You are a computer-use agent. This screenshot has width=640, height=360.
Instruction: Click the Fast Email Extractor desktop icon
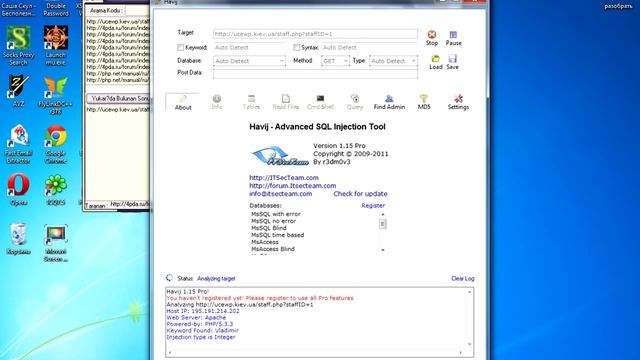pos(18,144)
